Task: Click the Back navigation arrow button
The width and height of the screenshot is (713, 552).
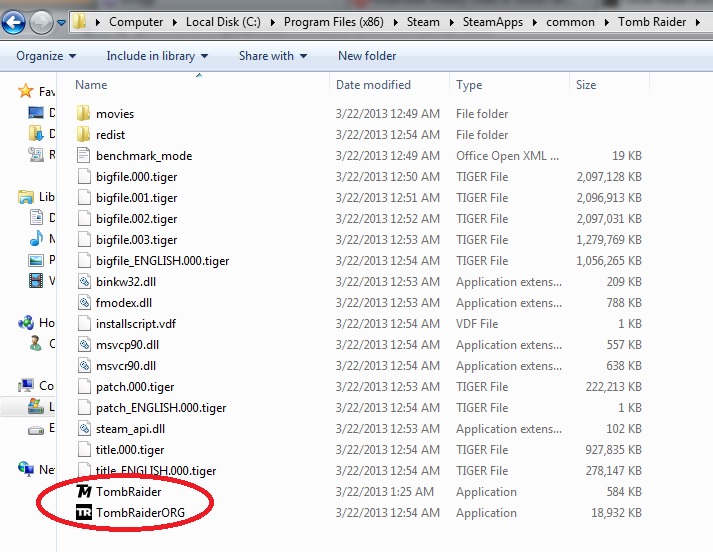Action: click(x=15, y=21)
